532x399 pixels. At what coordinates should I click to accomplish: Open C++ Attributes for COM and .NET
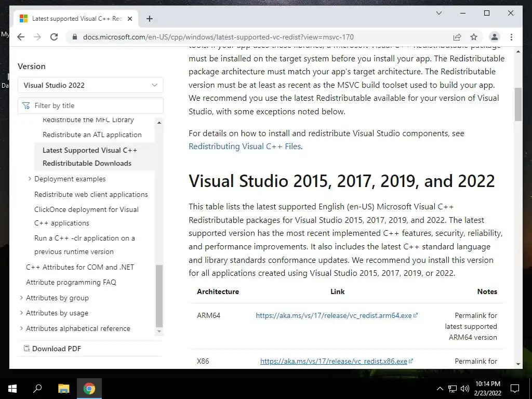point(79,267)
